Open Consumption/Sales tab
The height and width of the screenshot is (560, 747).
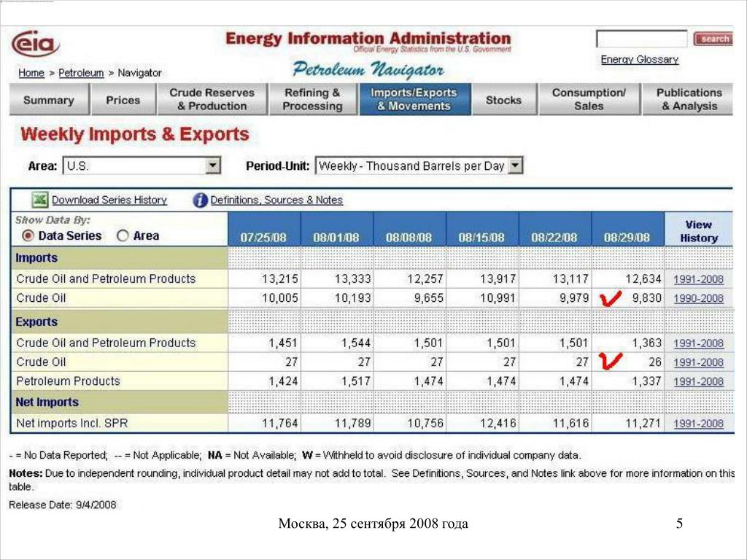(x=589, y=99)
